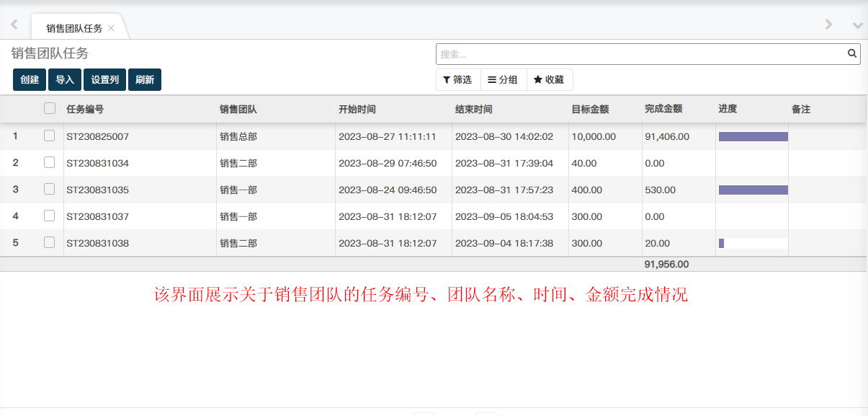Open the 收藏 favorites star menu
868x416 pixels.
point(549,80)
